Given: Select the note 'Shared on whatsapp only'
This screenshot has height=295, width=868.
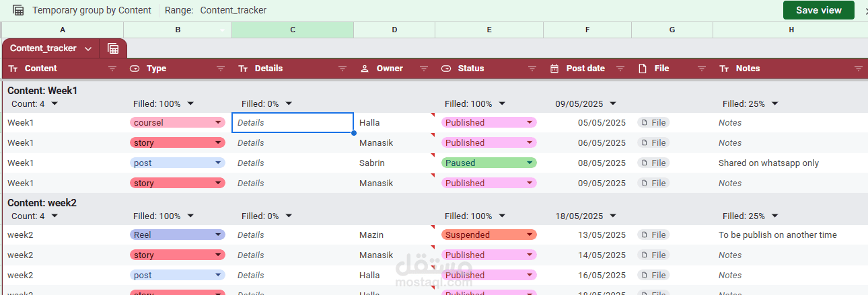Looking at the screenshot, I should coord(768,163).
